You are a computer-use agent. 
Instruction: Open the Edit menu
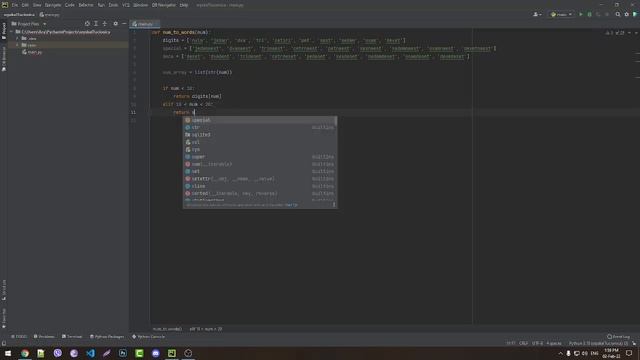pyautogui.click(x=25, y=5)
